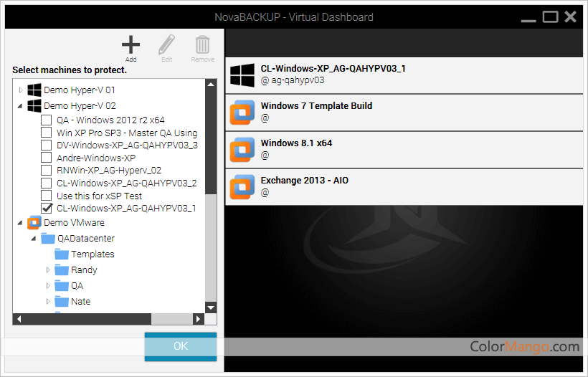Click the horizontal scrollbar right arrow
The width and height of the screenshot is (588, 377).
click(199, 319)
